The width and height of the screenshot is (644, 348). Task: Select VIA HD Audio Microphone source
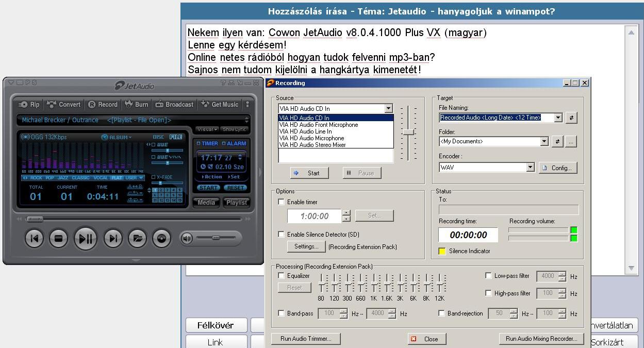[x=336, y=138]
